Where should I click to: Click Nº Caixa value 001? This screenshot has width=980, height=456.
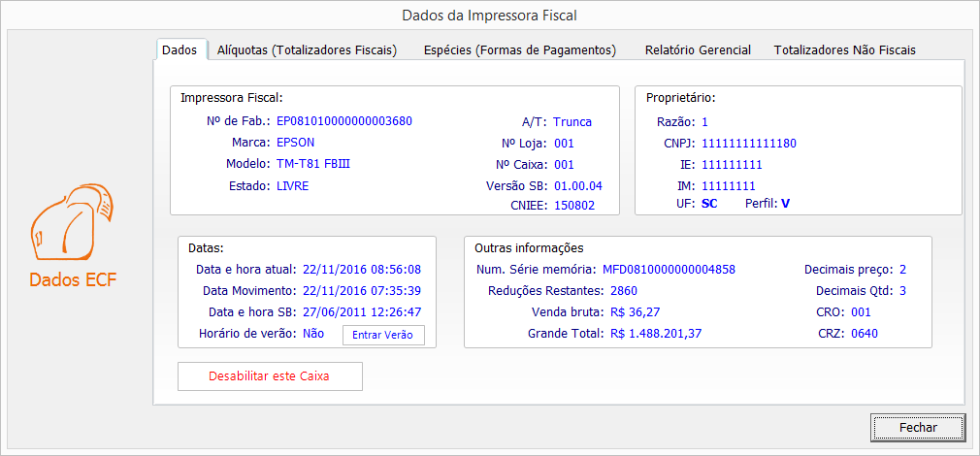564,165
